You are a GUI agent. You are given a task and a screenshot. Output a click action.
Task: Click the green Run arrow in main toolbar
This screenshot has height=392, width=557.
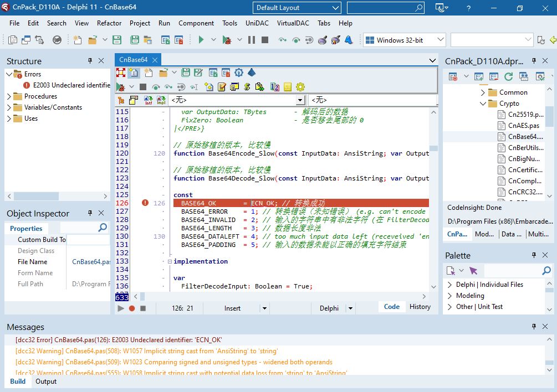201,40
